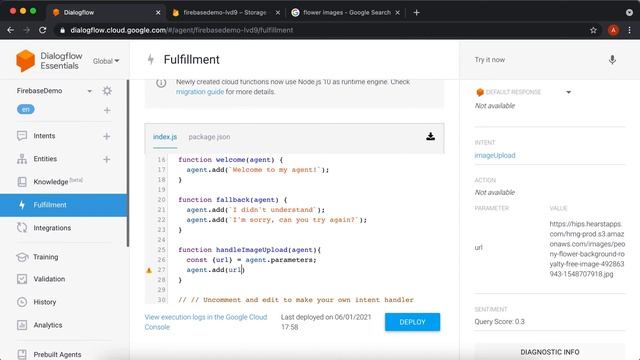Open a new browser tab
The height and width of the screenshot is (360, 640).
[x=416, y=13]
